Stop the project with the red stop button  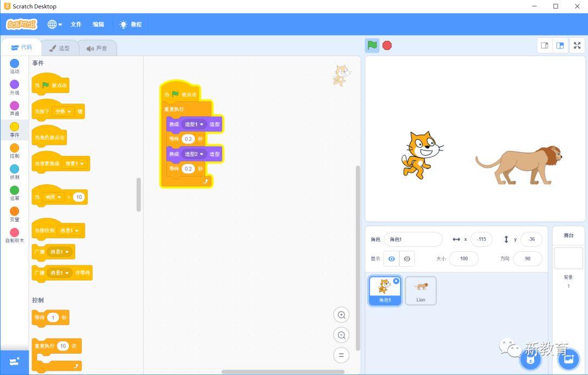[x=387, y=45]
